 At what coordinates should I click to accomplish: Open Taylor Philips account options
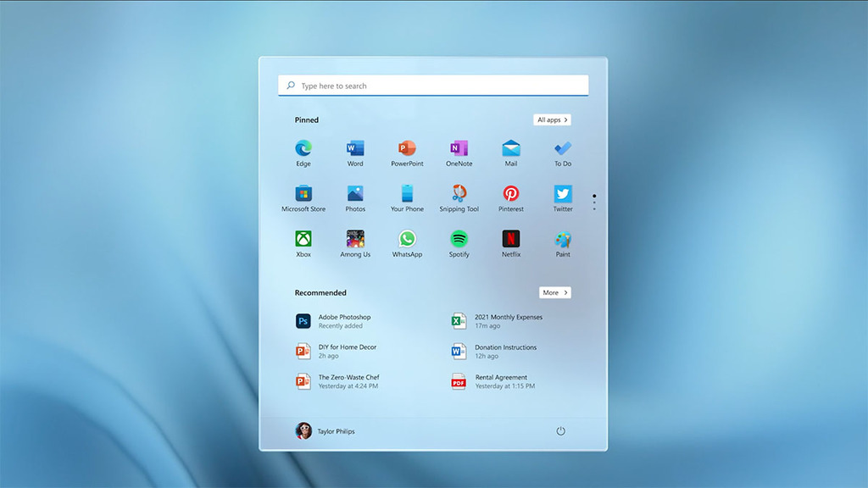327,430
